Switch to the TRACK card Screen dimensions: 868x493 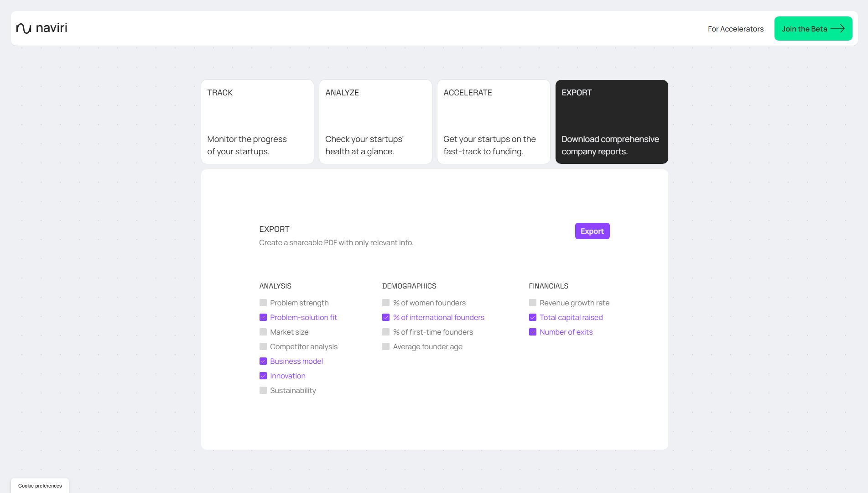point(257,121)
